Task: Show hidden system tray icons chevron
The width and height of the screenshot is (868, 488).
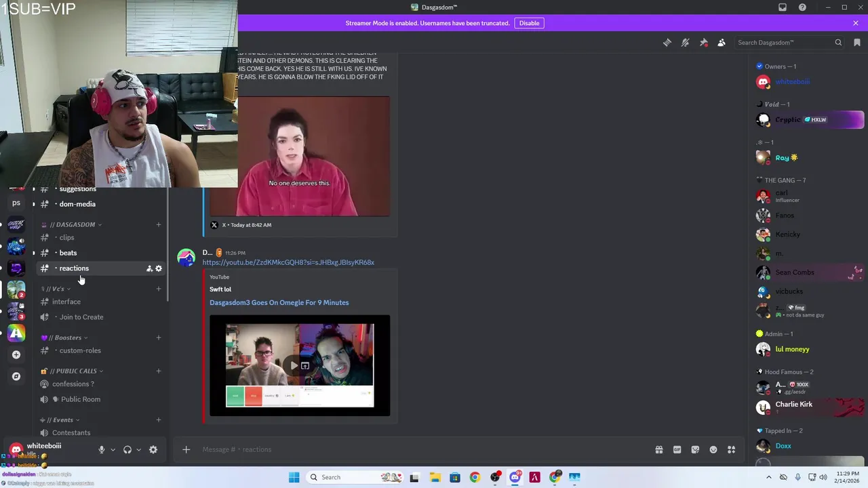Action: pyautogui.click(x=768, y=477)
